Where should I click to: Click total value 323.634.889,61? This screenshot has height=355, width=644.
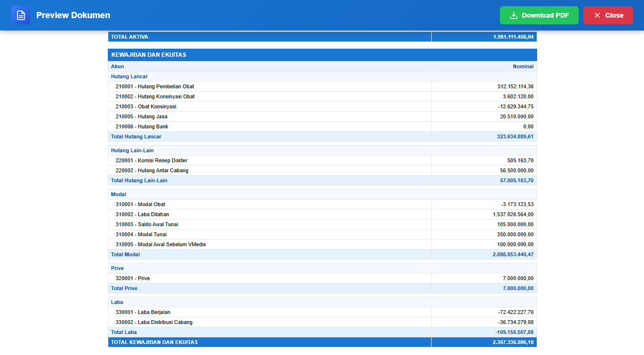click(x=515, y=136)
